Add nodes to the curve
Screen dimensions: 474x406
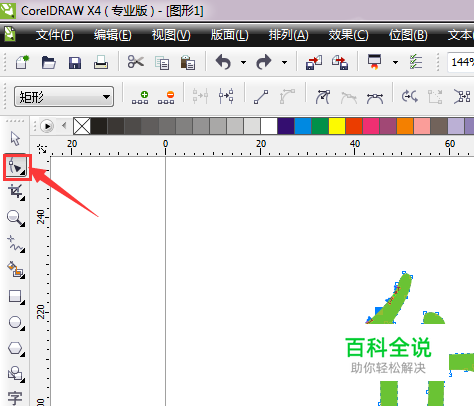point(140,97)
